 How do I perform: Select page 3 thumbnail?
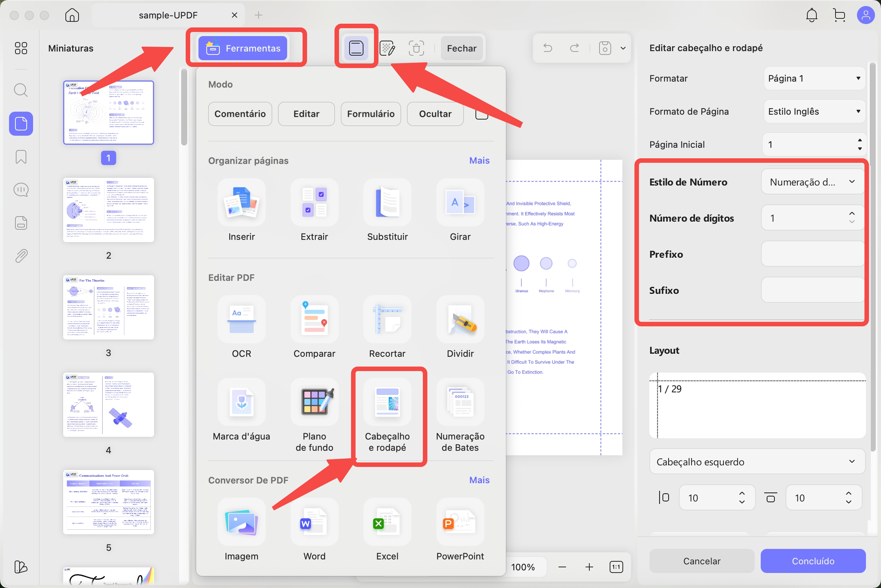coord(109,307)
